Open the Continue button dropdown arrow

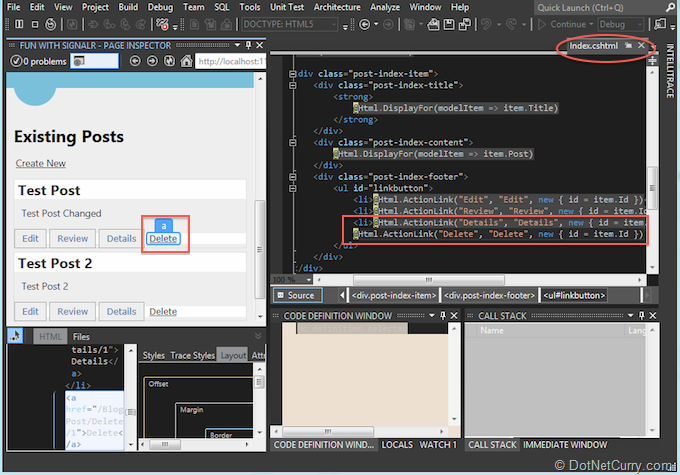click(591, 25)
